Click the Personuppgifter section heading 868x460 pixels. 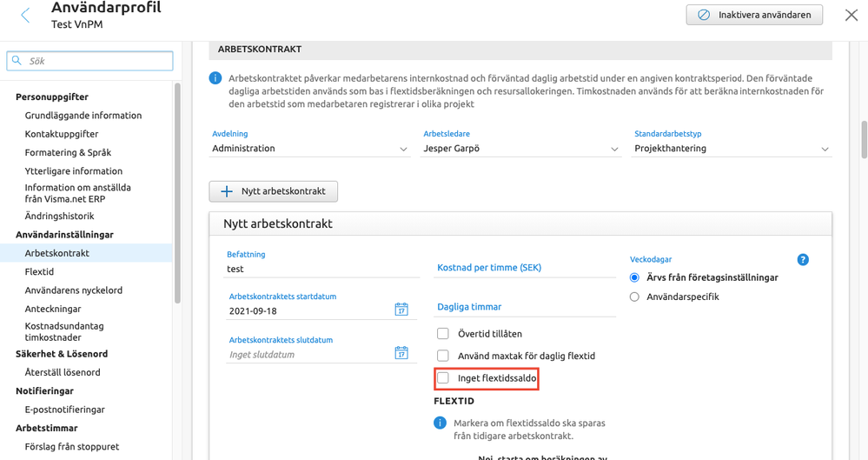tap(52, 97)
